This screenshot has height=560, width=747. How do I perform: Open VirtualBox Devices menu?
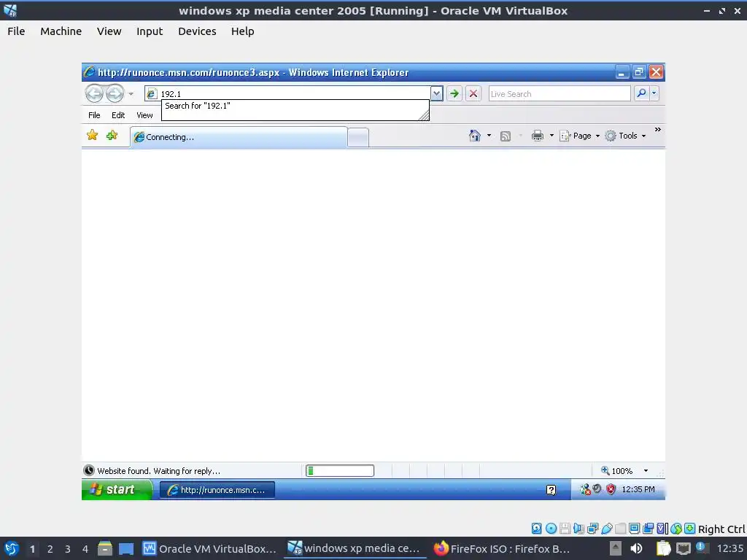click(x=197, y=31)
